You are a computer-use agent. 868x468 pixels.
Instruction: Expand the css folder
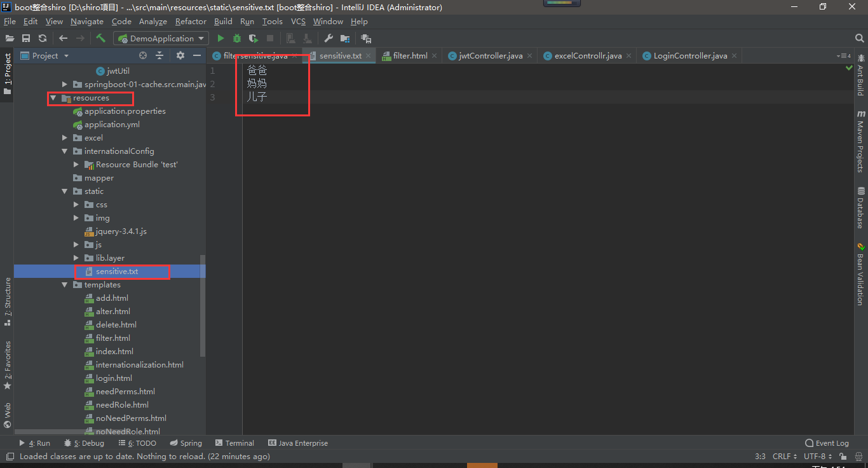(x=76, y=205)
